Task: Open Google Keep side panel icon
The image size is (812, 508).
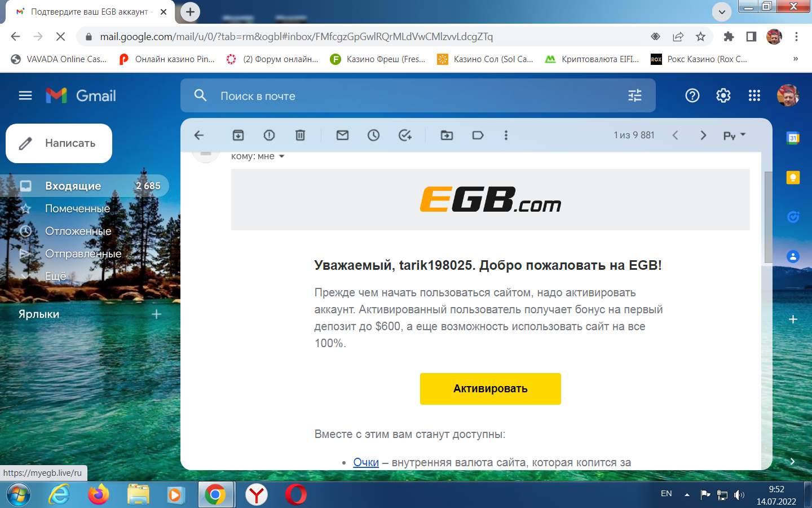Action: pos(793,178)
